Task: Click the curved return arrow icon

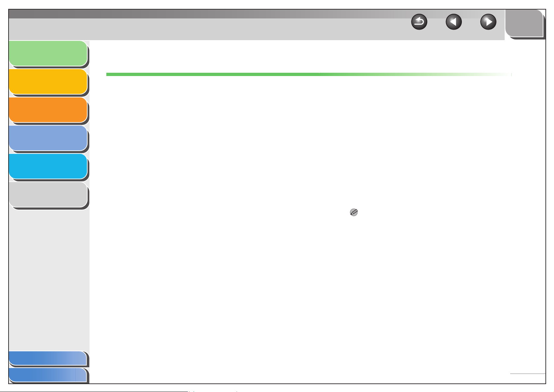Action: [x=419, y=22]
